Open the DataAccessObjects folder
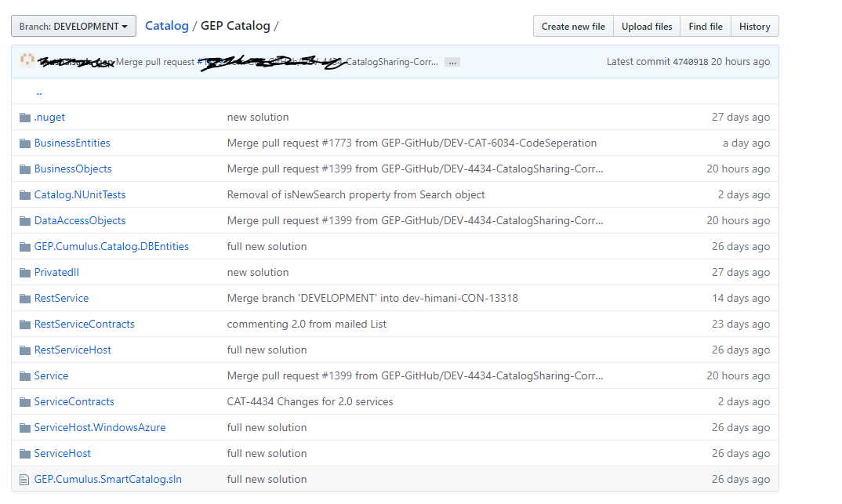This screenshot has width=842, height=504. (80, 220)
